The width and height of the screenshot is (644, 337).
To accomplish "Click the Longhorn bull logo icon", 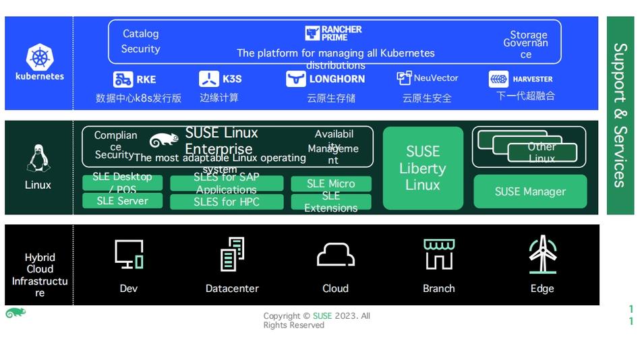I will click(296, 80).
